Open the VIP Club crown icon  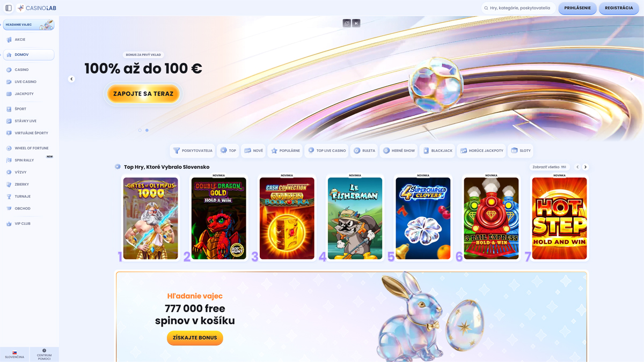tap(9, 224)
